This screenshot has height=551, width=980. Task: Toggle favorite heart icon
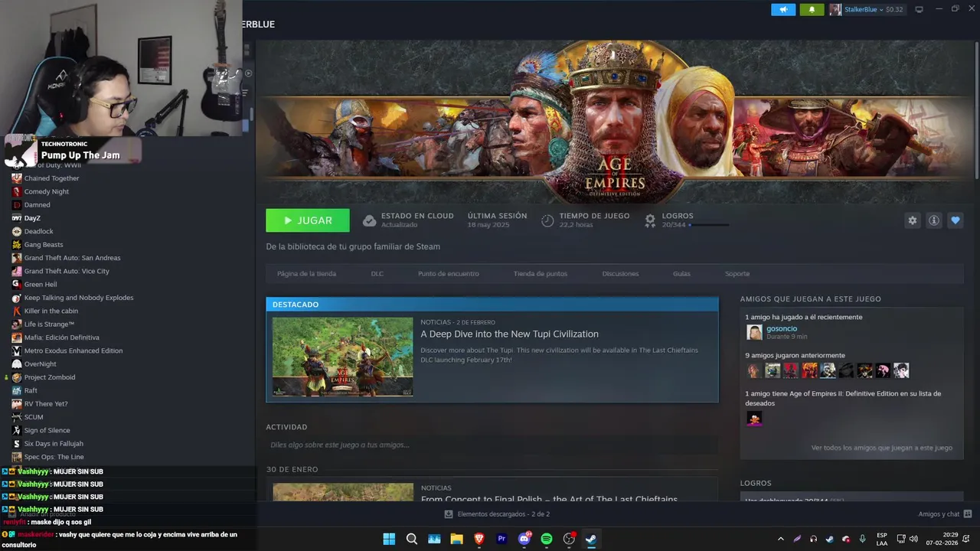point(955,220)
